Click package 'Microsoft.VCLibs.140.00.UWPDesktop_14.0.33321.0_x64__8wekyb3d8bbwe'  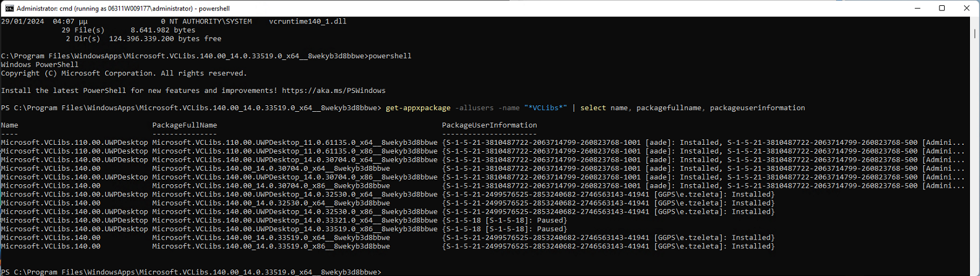click(x=295, y=221)
